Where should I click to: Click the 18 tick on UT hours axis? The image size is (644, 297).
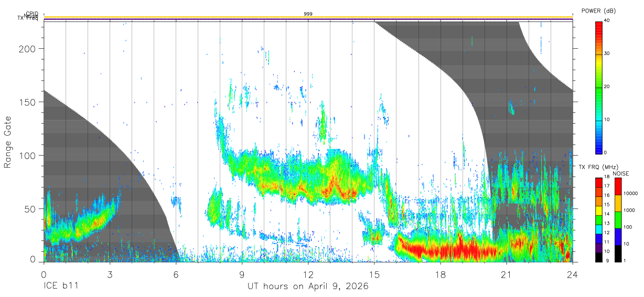(440, 274)
